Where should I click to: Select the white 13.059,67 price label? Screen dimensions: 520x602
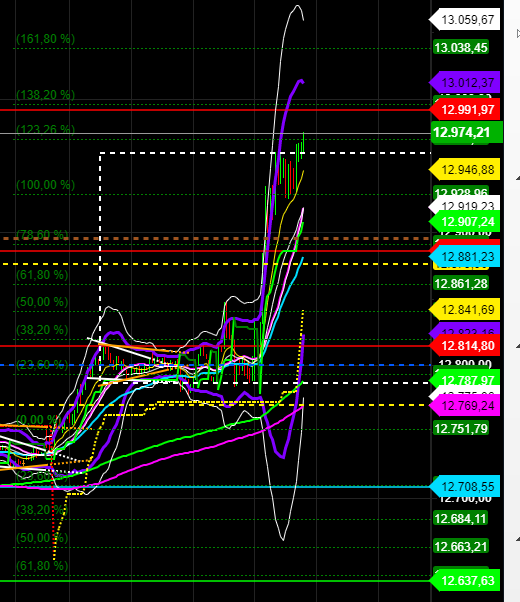[x=464, y=20]
